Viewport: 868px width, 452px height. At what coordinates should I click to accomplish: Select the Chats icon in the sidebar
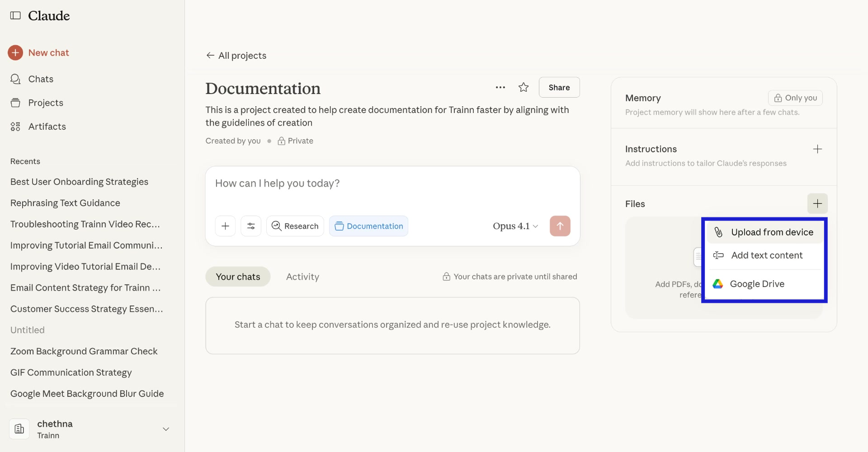pos(15,79)
